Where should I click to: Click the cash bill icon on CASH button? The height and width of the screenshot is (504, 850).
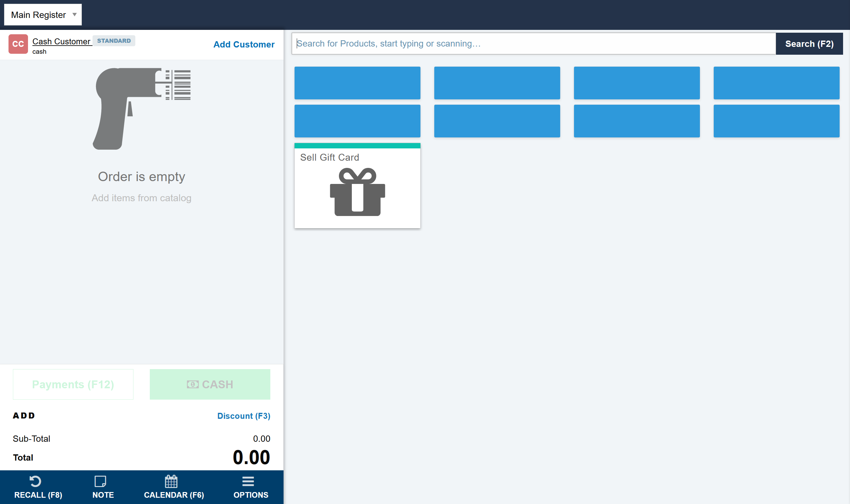[x=193, y=385]
